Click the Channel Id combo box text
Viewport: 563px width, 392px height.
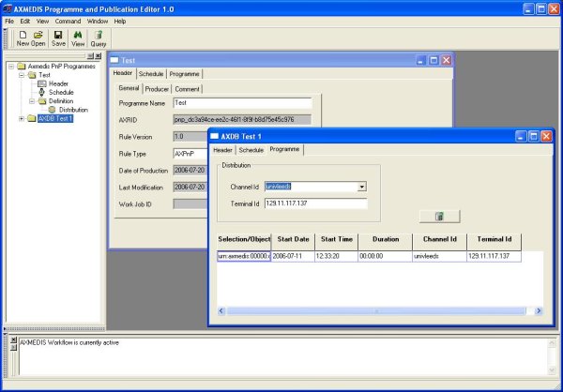pos(311,187)
